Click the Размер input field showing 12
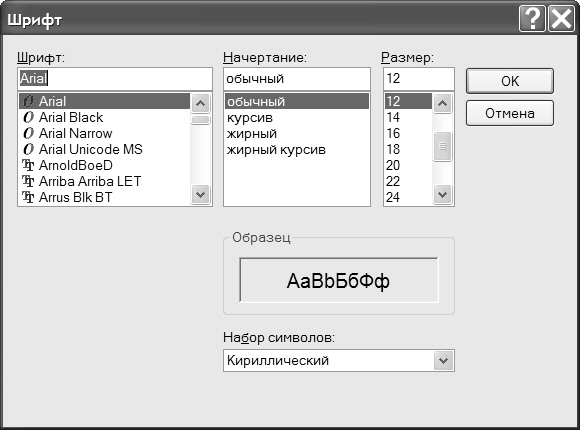 [x=419, y=78]
